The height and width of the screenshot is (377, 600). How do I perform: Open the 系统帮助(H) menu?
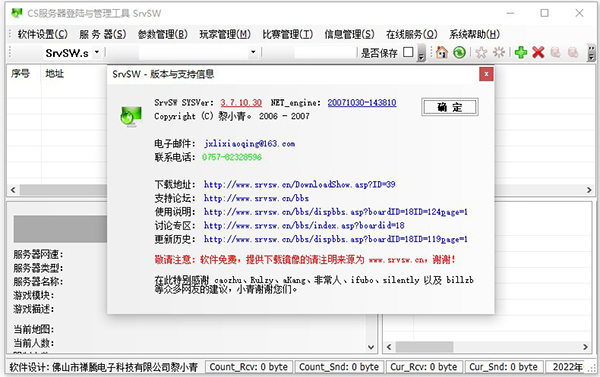(x=474, y=34)
